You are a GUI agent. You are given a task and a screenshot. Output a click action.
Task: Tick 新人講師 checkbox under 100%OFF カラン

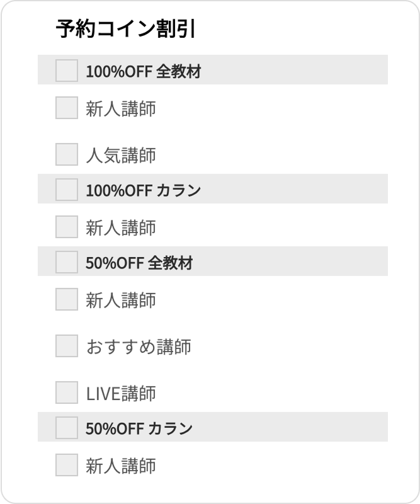point(67,227)
